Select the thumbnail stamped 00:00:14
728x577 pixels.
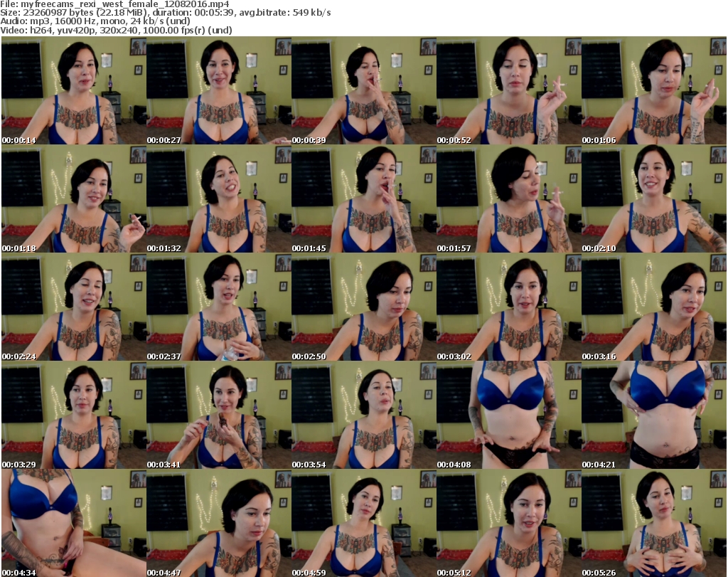click(x=74, y=90)
